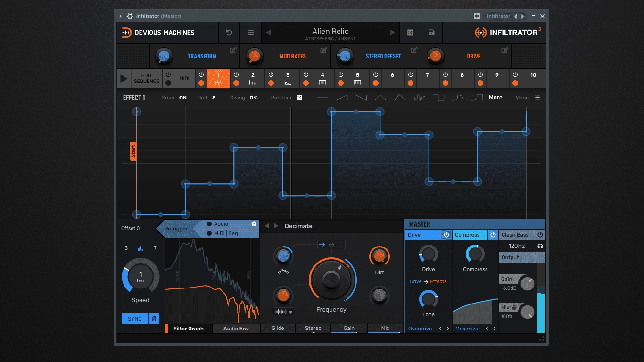644x362 pixels.
Task: Select the ramp up shape preset
Action: tap(342, 98)
